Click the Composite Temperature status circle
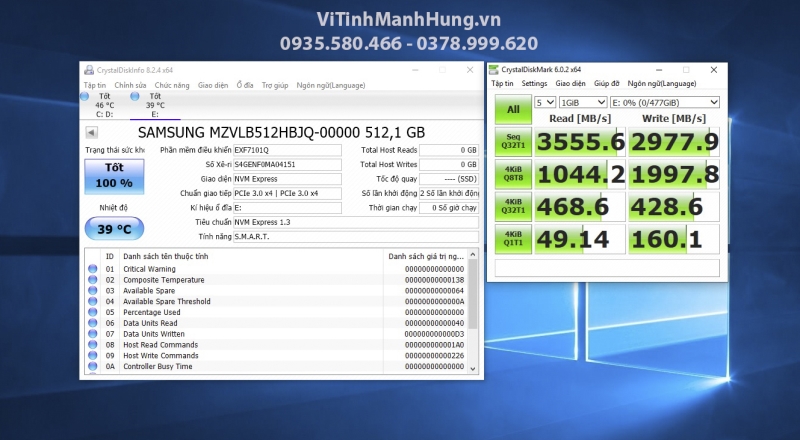 (92, 279)
